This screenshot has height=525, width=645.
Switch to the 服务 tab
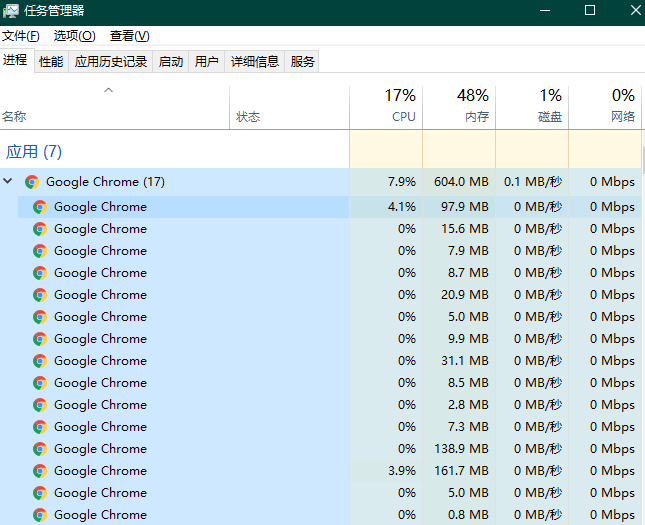[302, 62]
